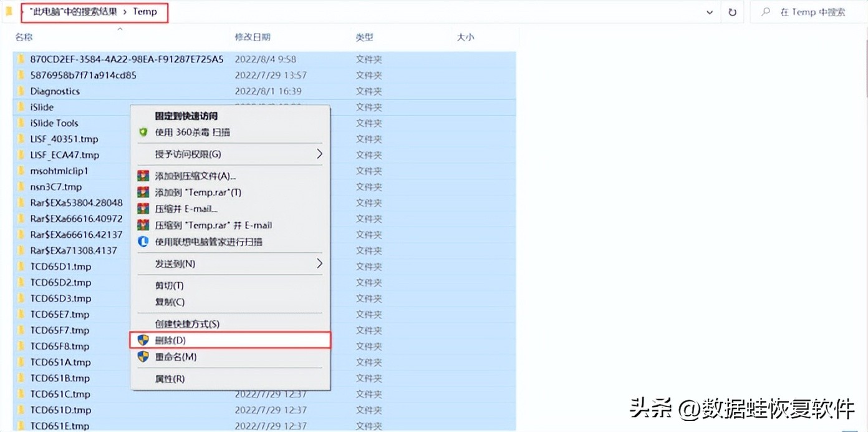
Task: Open the address bar dropdown arrow
Action: point(709,12)
